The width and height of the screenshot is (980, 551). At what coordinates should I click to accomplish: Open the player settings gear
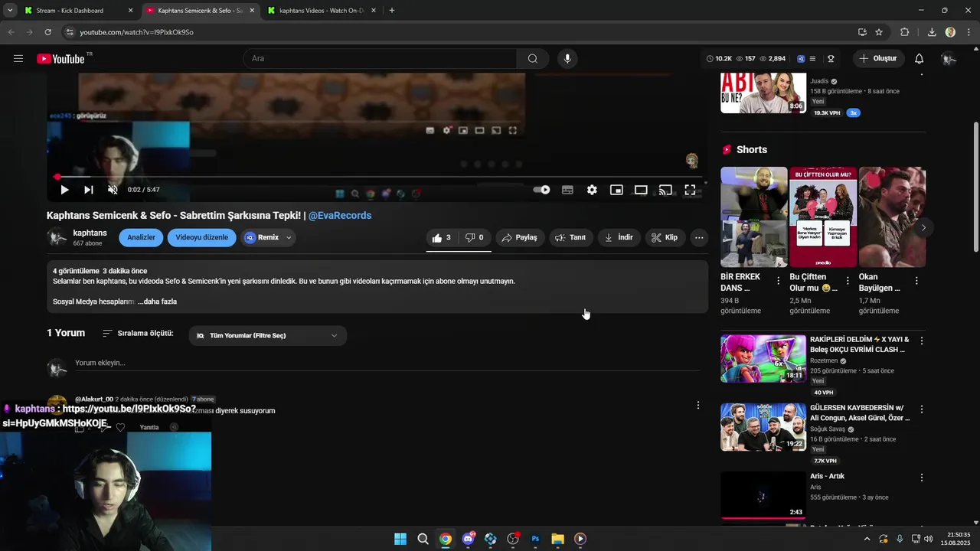tap(592, 190)
